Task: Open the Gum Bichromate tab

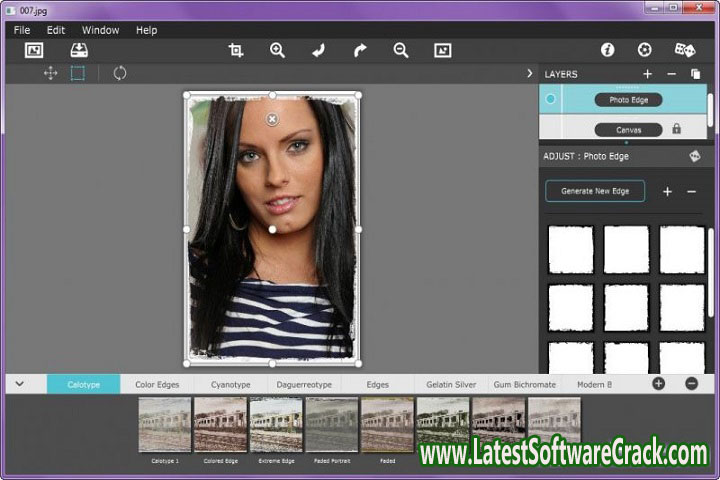Action: coord(524,384)
